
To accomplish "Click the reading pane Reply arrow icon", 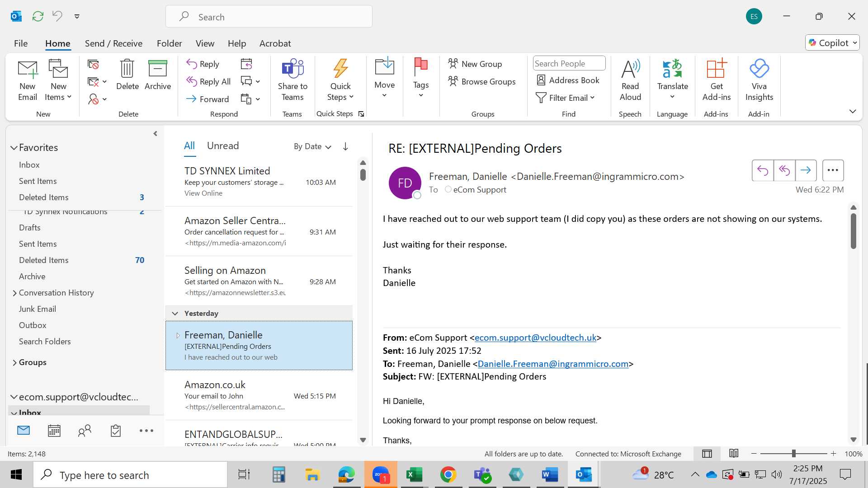I will (763, 170).
